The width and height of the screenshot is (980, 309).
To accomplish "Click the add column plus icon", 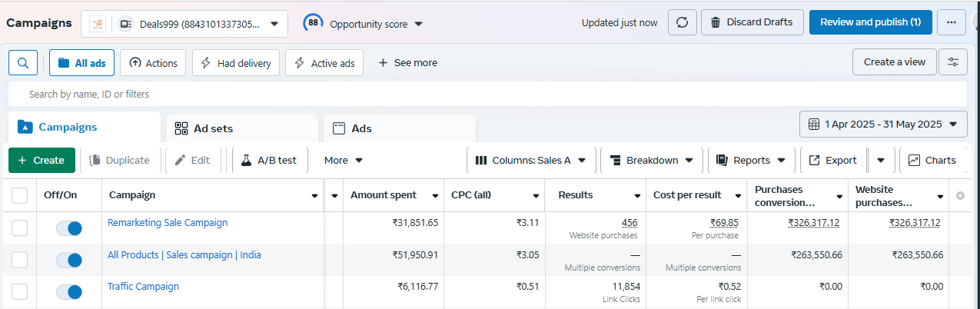I will [959, 195].
